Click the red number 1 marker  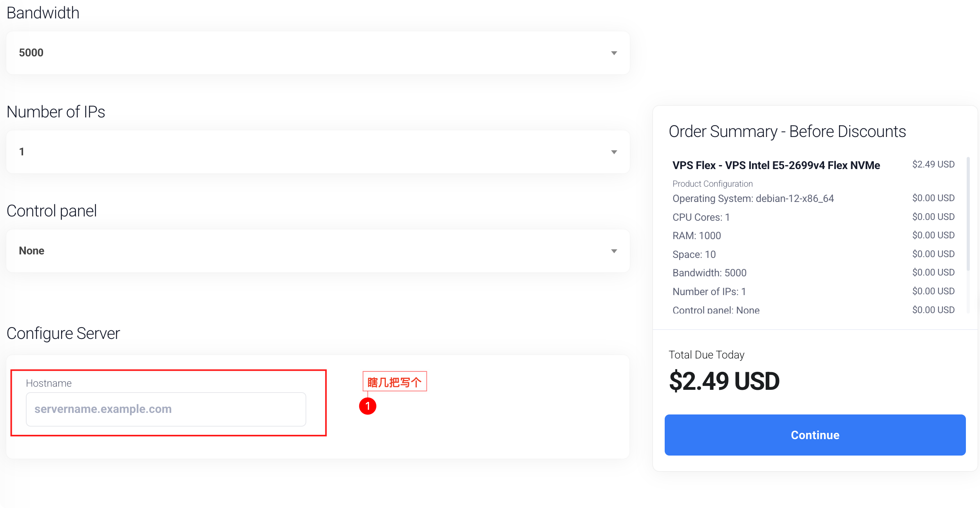coord(367,406)
